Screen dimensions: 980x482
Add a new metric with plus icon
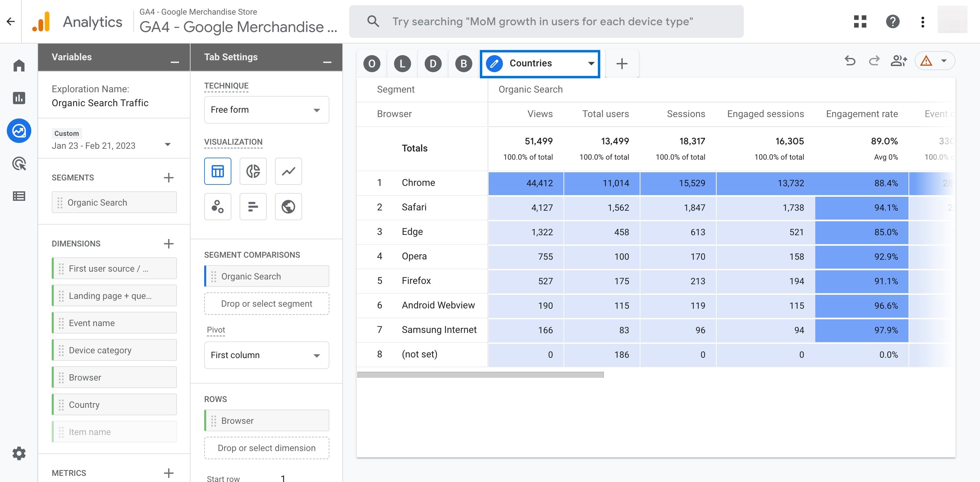168,473
